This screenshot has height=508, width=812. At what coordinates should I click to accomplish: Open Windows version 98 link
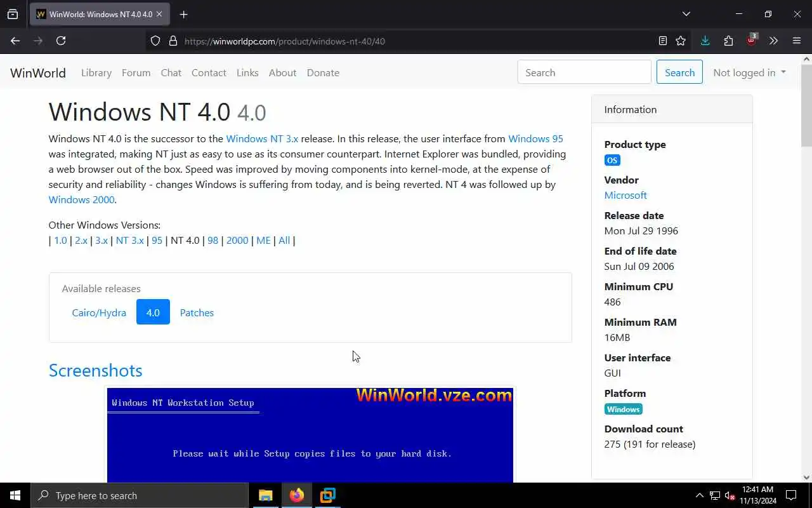coord(213,240)
